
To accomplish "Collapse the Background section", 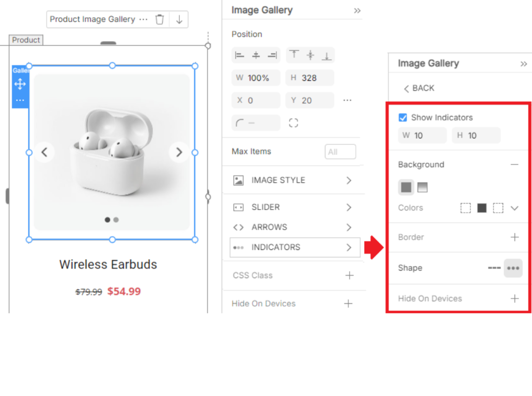I will 514,165.
